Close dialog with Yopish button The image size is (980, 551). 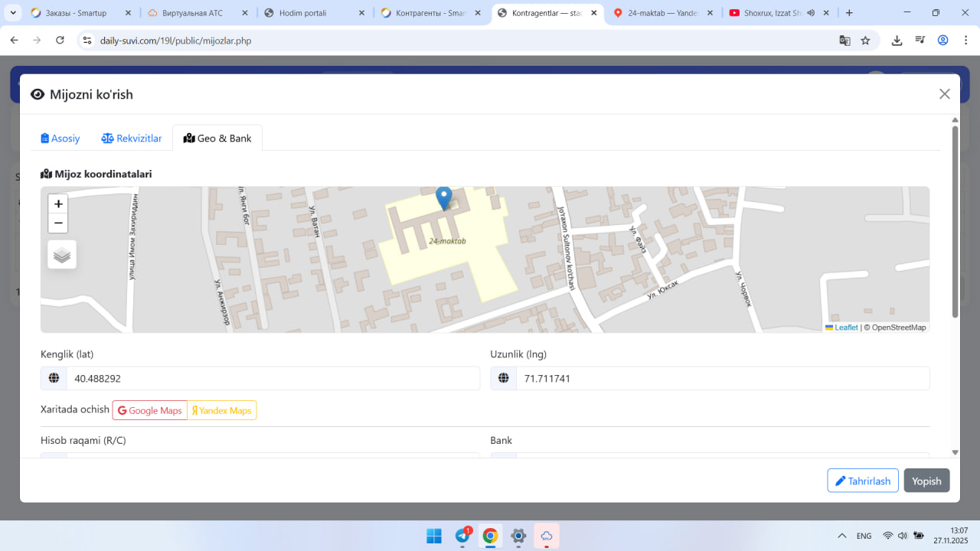pyautogui.click(x=926, y=481)
